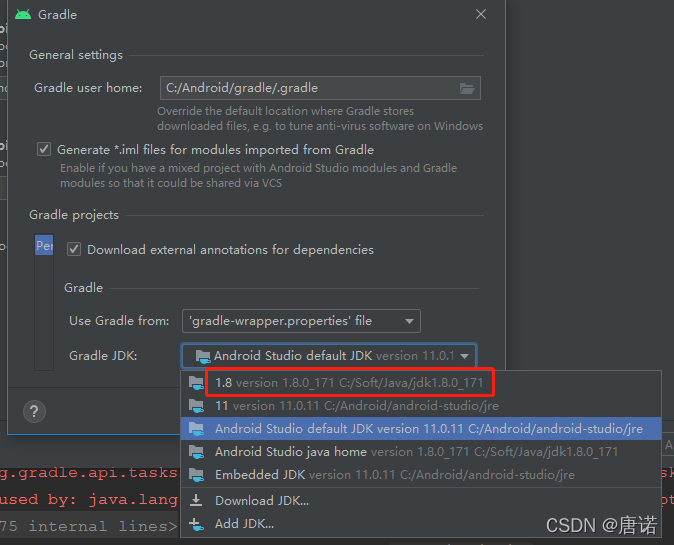Choose Embedded JDK version 11.0.11
The image size is (674, 545).
tap(420, 475)
